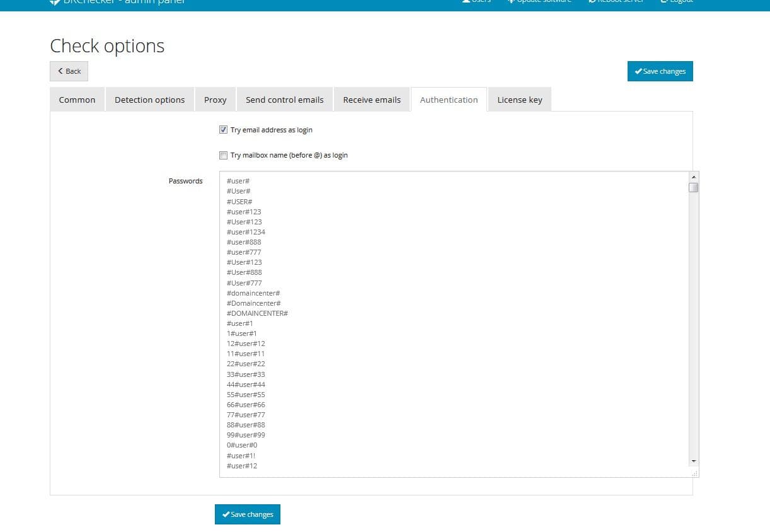Screen dimensions: 770x532
Task: Click the Passwords scrollbar up arrow
Action: [694, 177]
